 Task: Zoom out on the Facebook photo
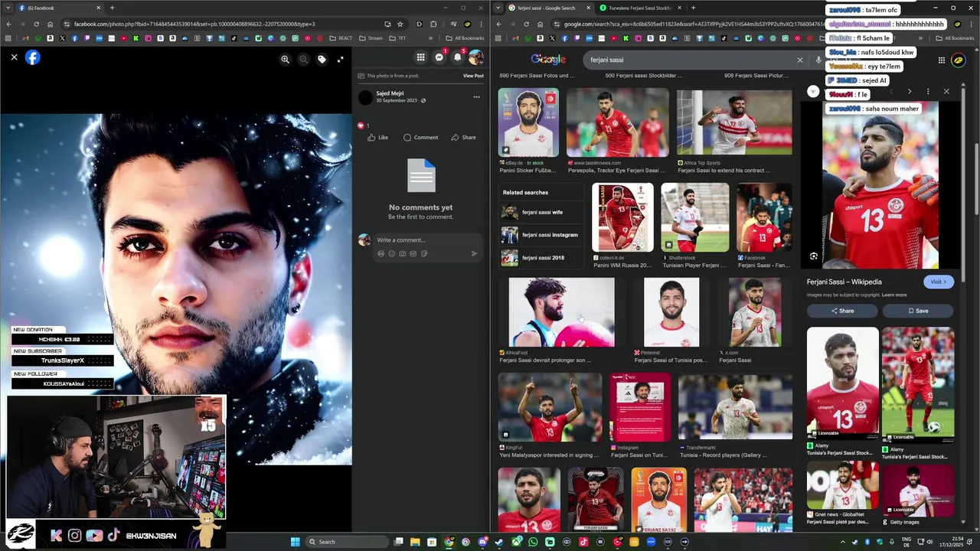coord(303,59)
